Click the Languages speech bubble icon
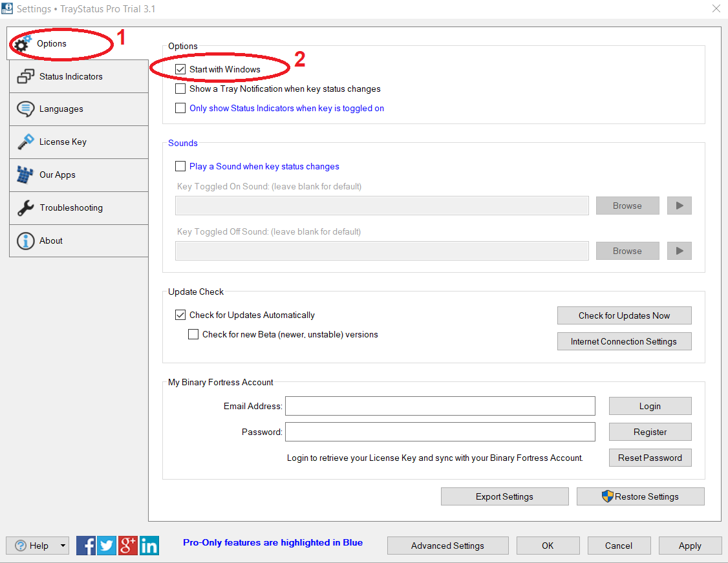 [x=25, y=109]
